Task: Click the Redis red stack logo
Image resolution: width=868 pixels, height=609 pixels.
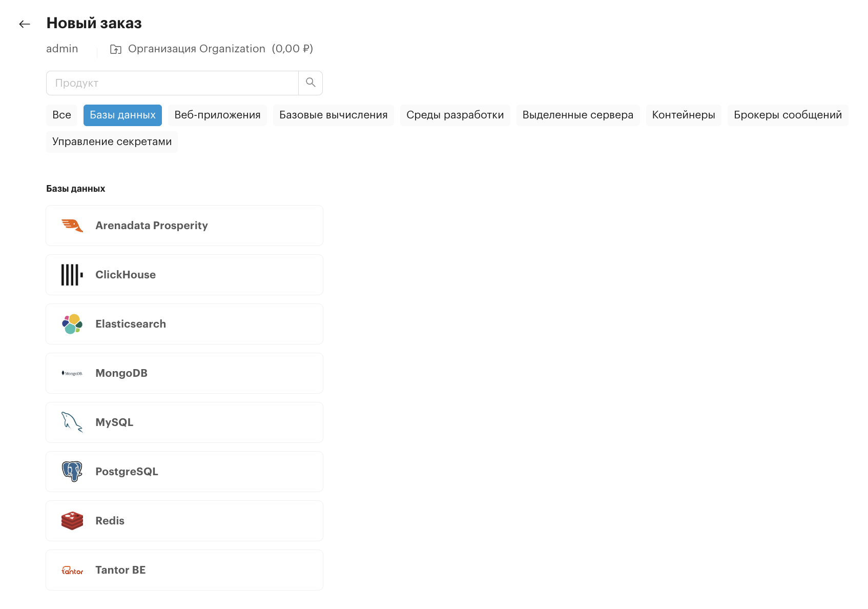Action: pyautogui.click(x=72, y=521)
